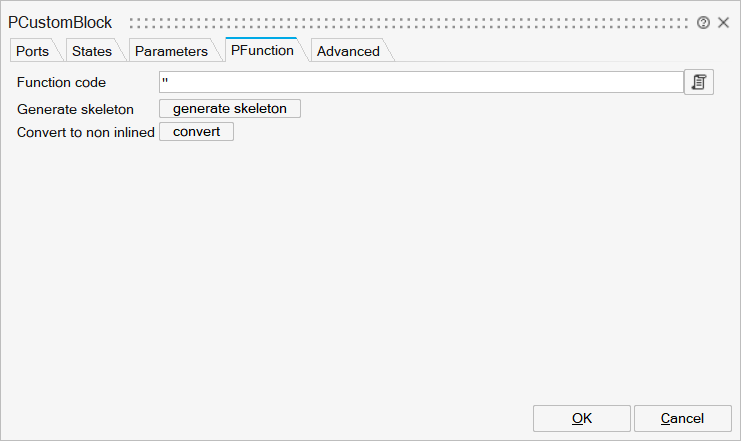Click the Function code text field
The height and width of the screenshot is (441, 741).
point(420,82)
